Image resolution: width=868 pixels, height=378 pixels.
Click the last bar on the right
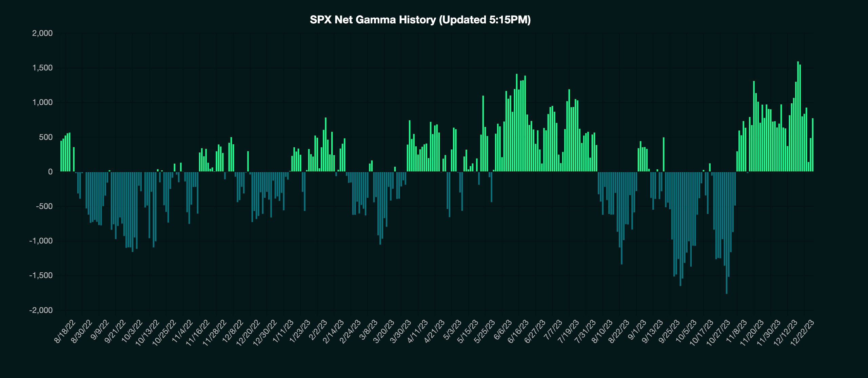812,146
